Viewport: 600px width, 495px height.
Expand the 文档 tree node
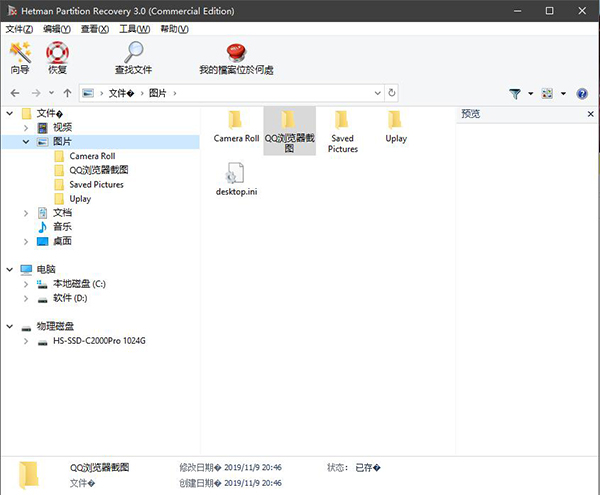pyautogui.click(x=26, y=213)
